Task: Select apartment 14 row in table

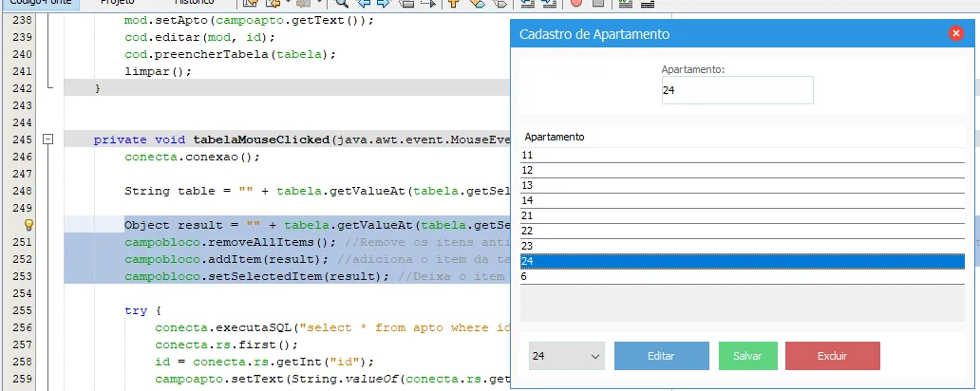Action: pyautogui.click(x=741, y=200)
